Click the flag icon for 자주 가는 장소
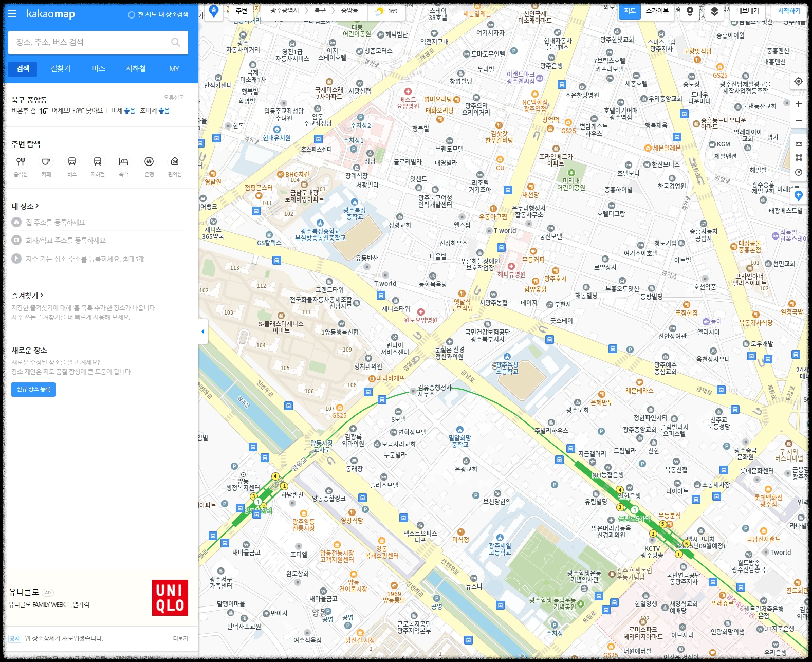 point(16,259)
